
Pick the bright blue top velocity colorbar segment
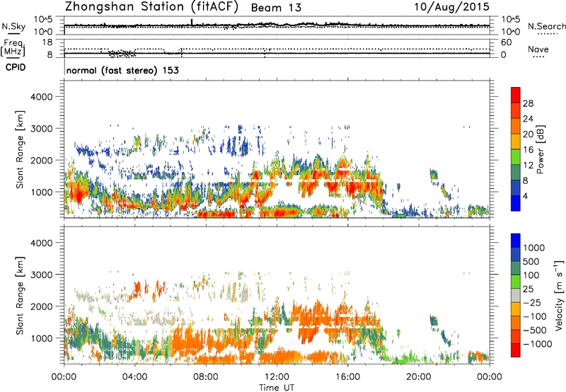pos(516,241)
